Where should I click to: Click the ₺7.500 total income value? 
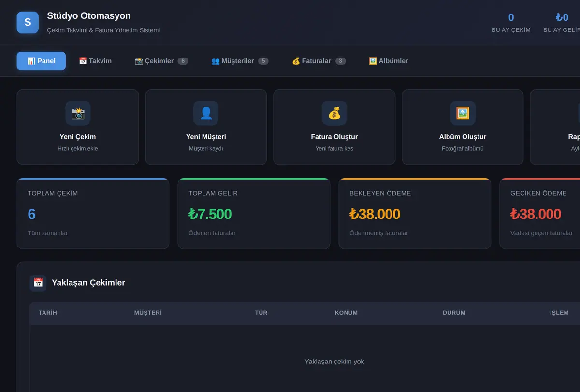pyautogui.click(x=210, y=214)
